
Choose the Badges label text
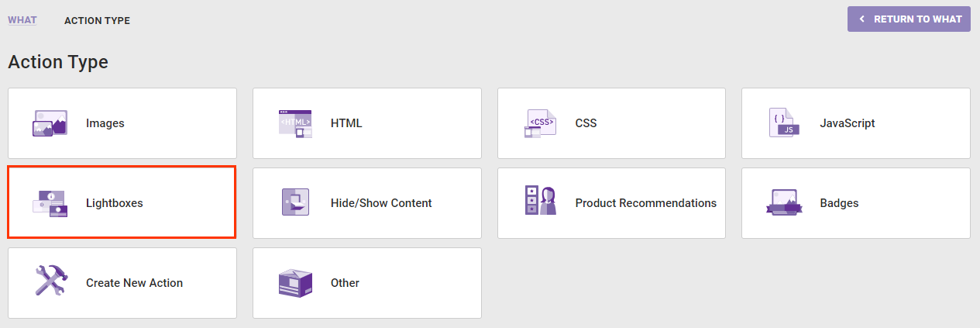pos(839,203)
